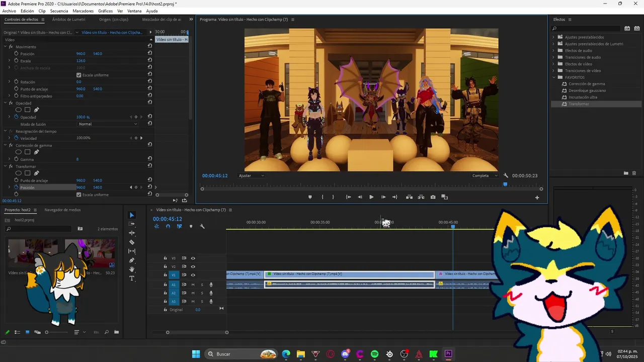The height and width of the screenshot is (362, 644).
Task: Open Modo de fusión Normal dropdown
Action: point(108,124)
